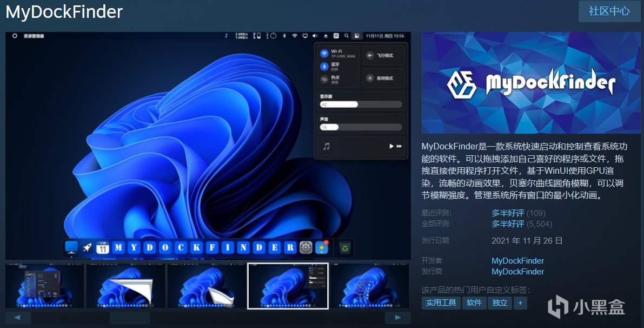Select highlighted control center thumbnail
This screenshot has height=328, width=644.
[x=288, y=286]
